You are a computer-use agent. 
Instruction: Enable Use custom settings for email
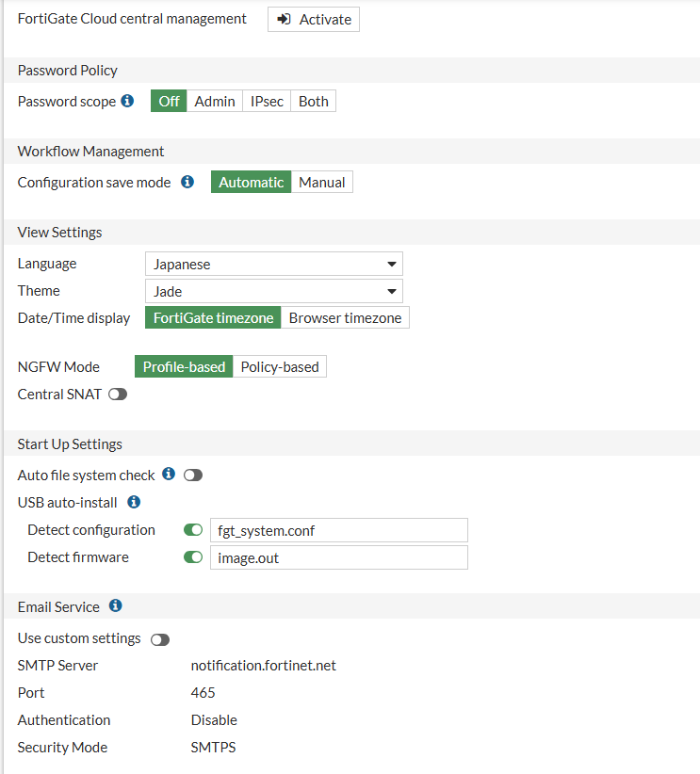tap(160, 639)
